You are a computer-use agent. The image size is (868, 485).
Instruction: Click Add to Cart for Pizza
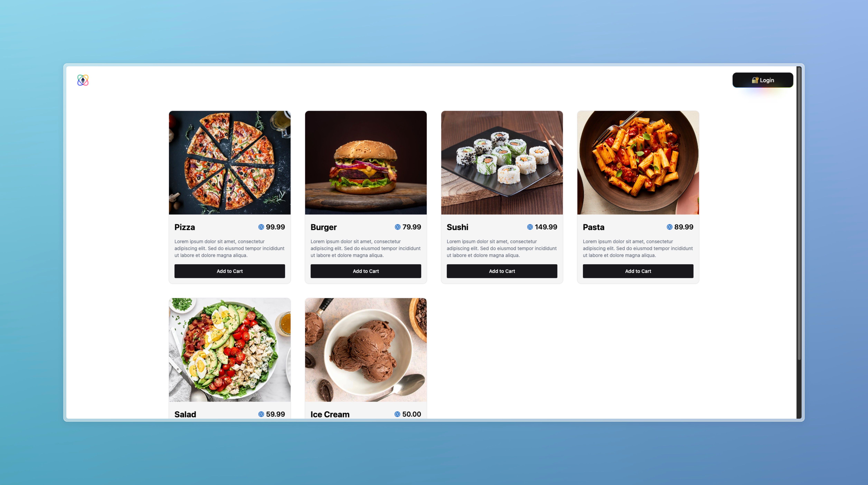tap(229, 271)
